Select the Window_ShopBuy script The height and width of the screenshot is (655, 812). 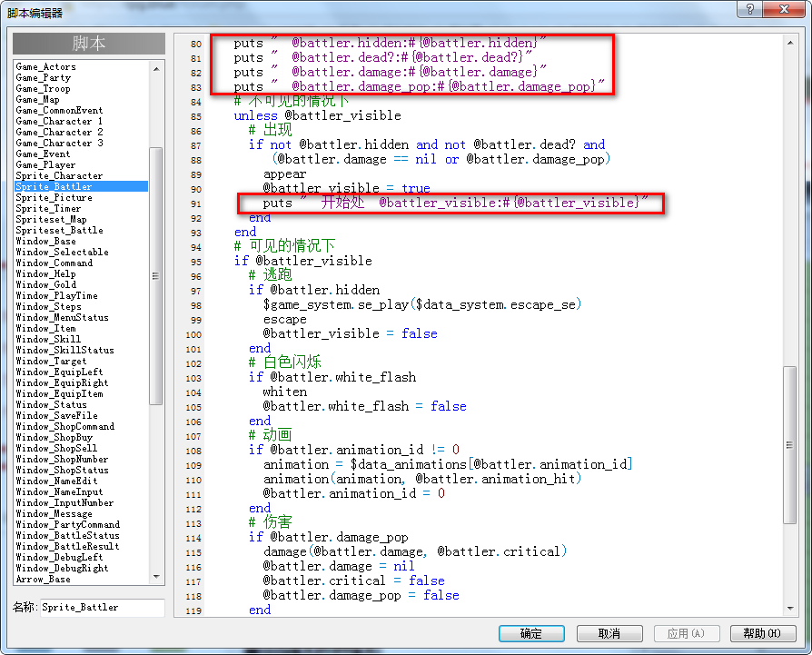coord(54,437)
